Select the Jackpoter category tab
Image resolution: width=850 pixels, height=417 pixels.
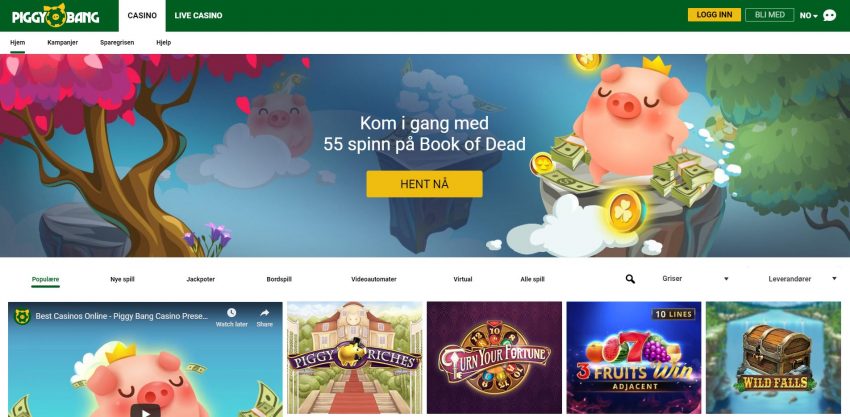pos(201,279)
